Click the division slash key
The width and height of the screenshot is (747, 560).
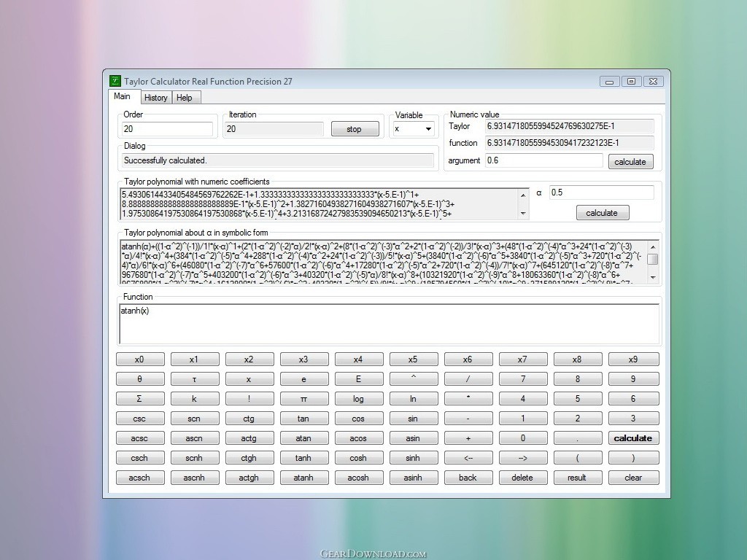(468, 379)
